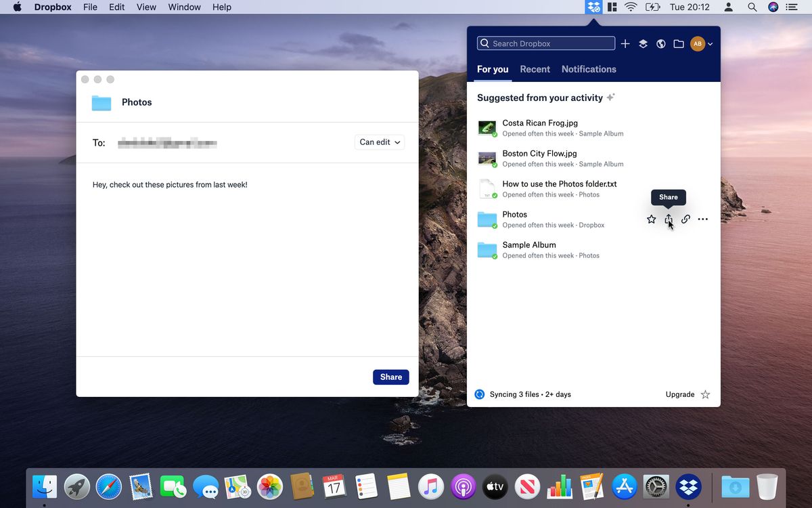Viewport: 812px width, 508px height.
Task: Star the Photos folder
Action: 651,219
